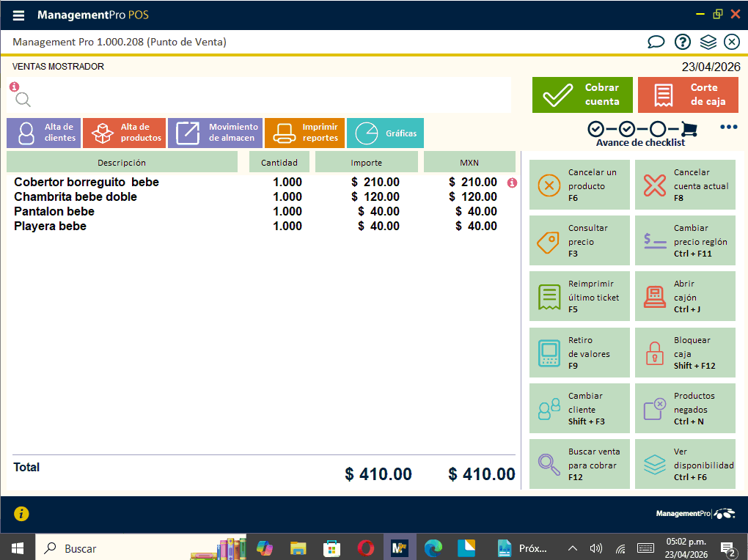Click the stacked layers icon in header

pos(708,42)
